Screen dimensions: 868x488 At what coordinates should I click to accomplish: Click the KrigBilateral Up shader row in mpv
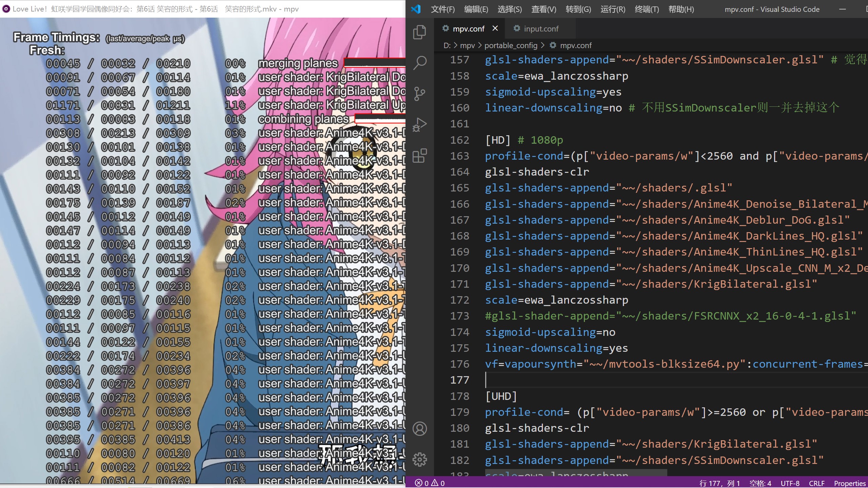pyautogui.click(x=225, y=105)
